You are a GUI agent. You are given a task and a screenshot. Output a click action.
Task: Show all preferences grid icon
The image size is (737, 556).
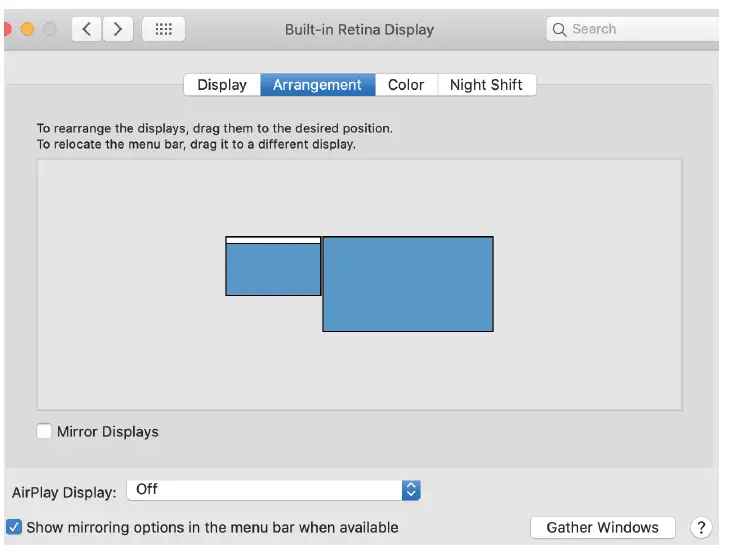pos(164,29)
